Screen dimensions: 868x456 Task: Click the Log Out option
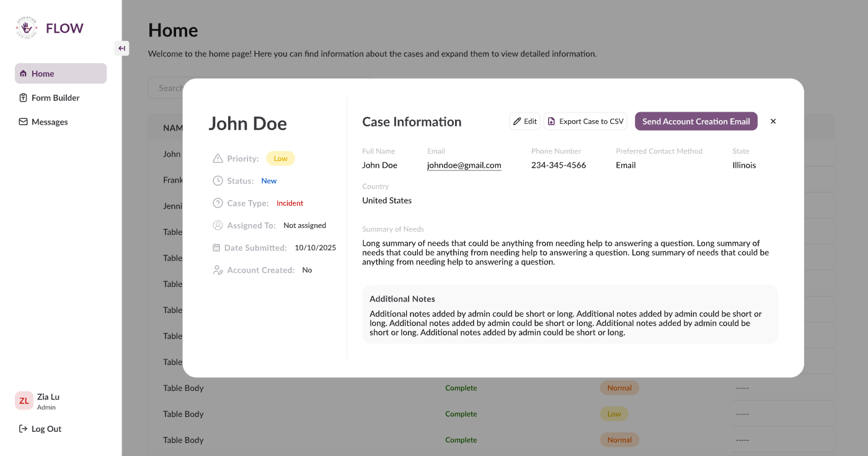click(40, 429)
